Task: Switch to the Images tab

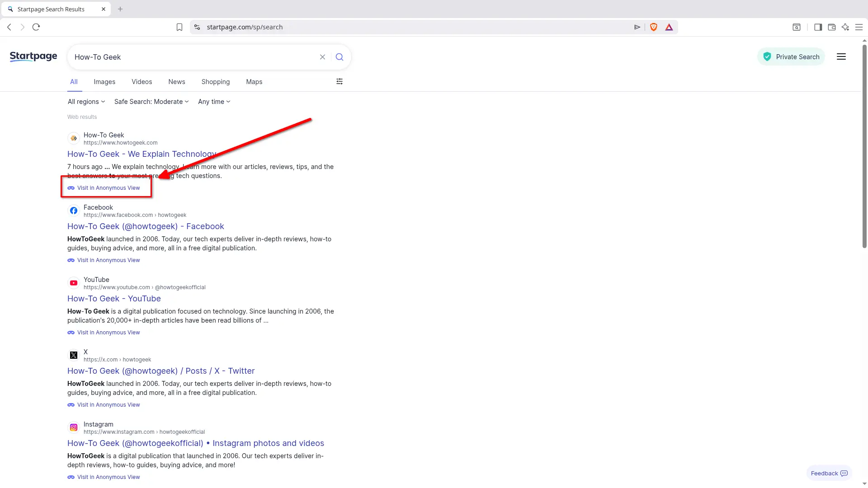Action: point(104,82)
